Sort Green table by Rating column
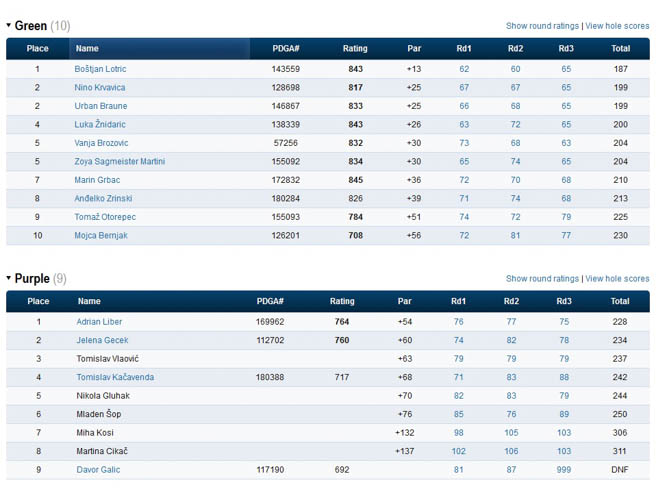 tap(355, 48)
